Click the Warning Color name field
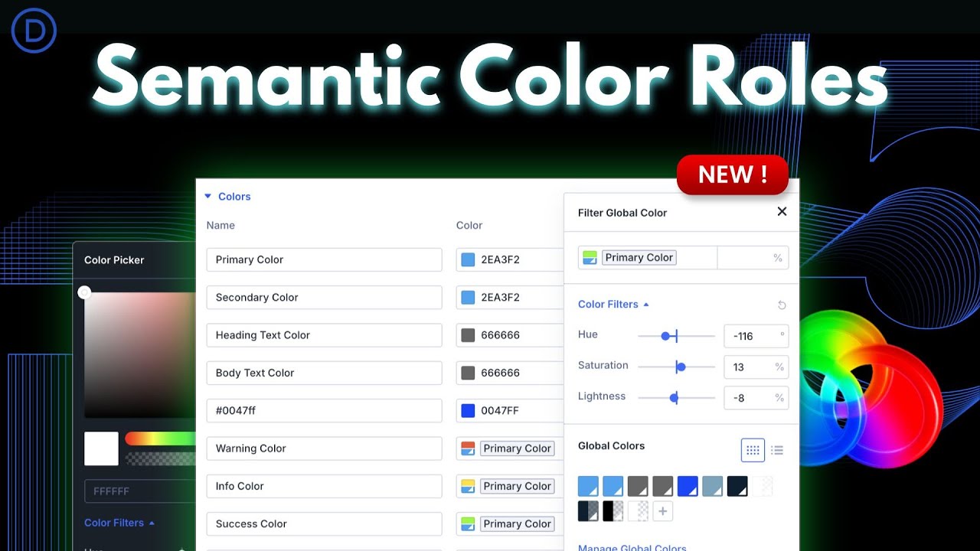Image resolution: width=980 pixels, height=551 pixels. 325,448
